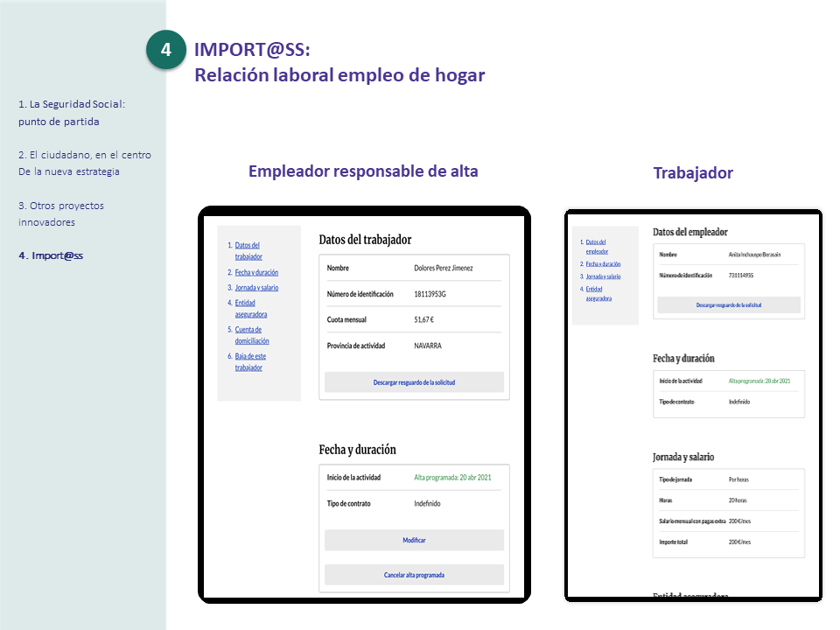The width and height of the screenshot is (840, 630).
Task: Open Cuenta de domiciliación link
Action: click(x=252, y=335)
